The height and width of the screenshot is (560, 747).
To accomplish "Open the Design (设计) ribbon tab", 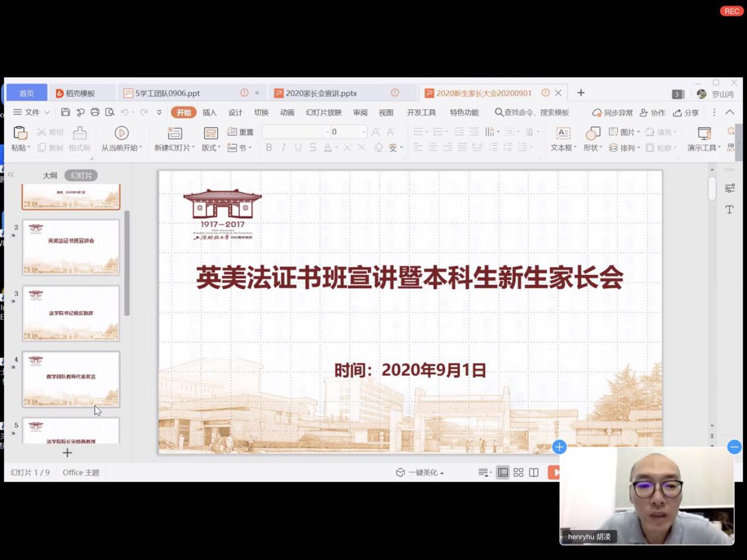I will click(235, 112).
